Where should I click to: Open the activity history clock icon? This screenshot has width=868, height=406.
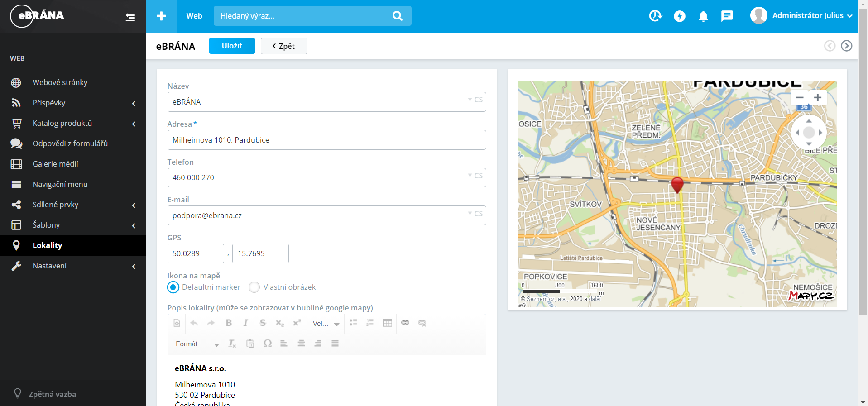click(655, 16)
